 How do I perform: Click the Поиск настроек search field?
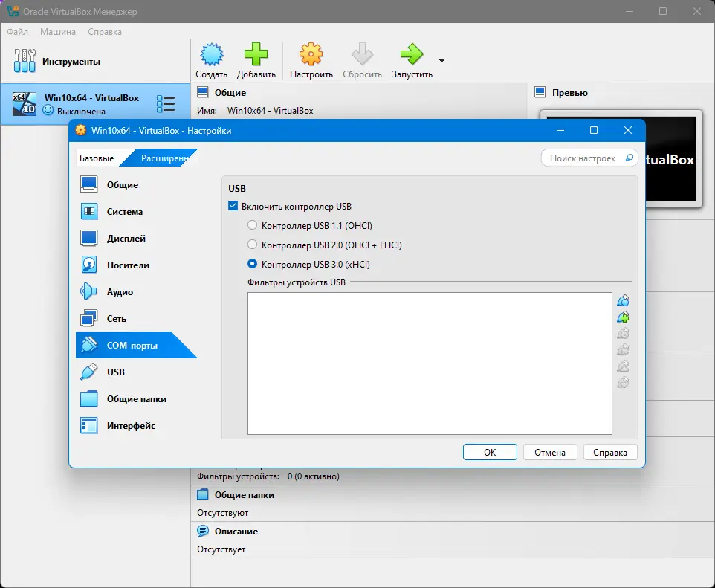point(589,158)
